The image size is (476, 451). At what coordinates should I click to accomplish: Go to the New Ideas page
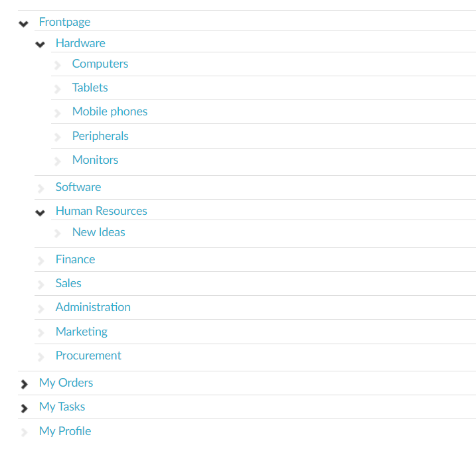(98, 232)
